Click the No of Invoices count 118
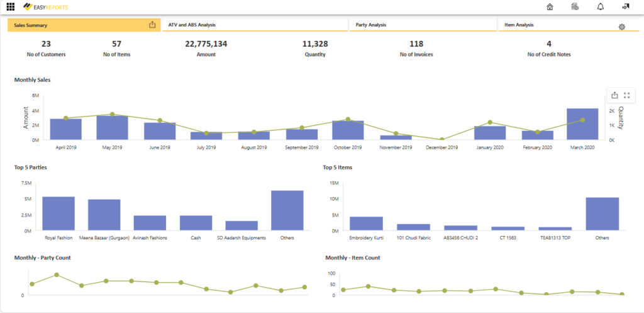Viewport: 644px width, 313px height. pyautogui.click(x=416, y=43)
